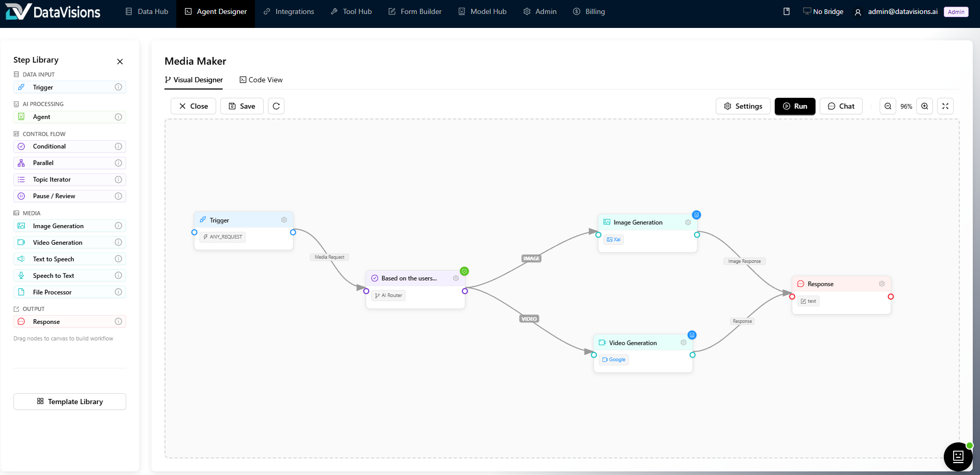Open the Agent Designer menu
Image resolution: width=980 pixels, height=475 pixels.
(x=216, y=11)
